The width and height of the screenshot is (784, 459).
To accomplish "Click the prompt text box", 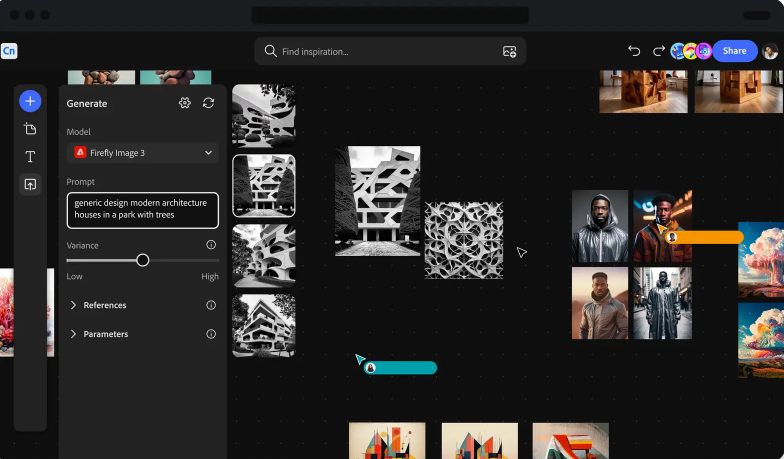I will [x=142, y=210].
